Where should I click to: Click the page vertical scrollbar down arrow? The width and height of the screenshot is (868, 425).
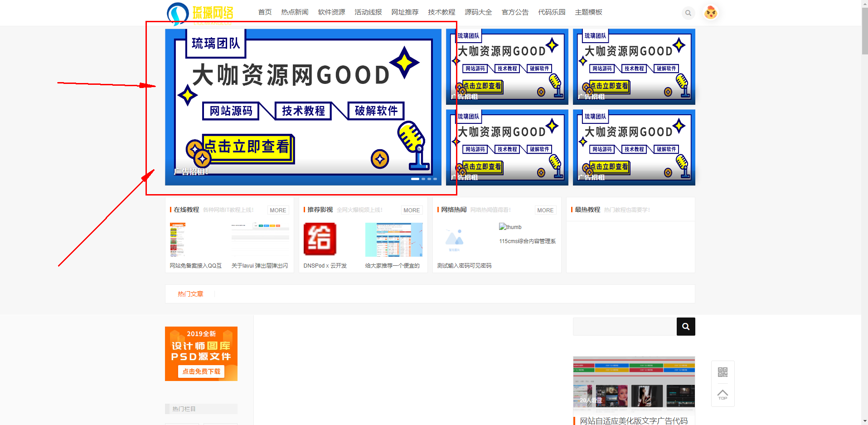(x=864, y=421)
